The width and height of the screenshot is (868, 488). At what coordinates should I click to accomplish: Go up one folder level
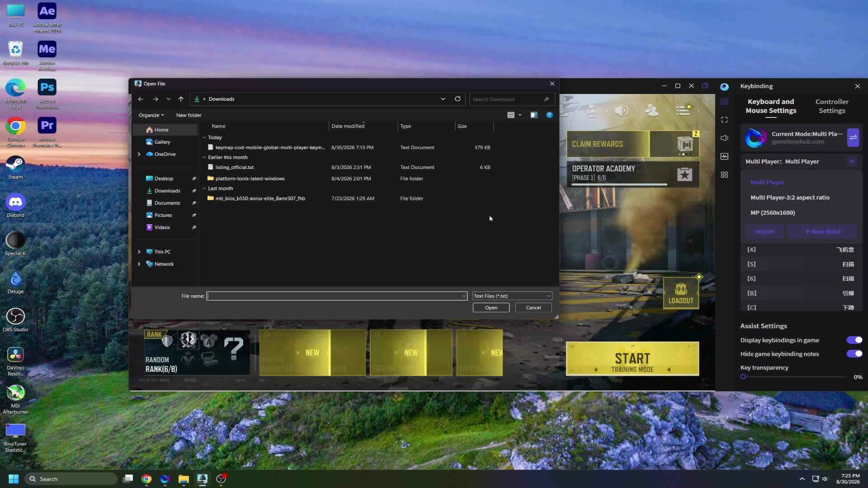tap(181, 99)
